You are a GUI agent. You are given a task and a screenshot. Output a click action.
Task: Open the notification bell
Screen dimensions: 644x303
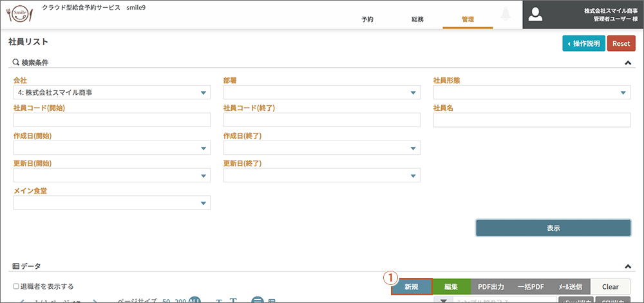[x=506, y=14]
